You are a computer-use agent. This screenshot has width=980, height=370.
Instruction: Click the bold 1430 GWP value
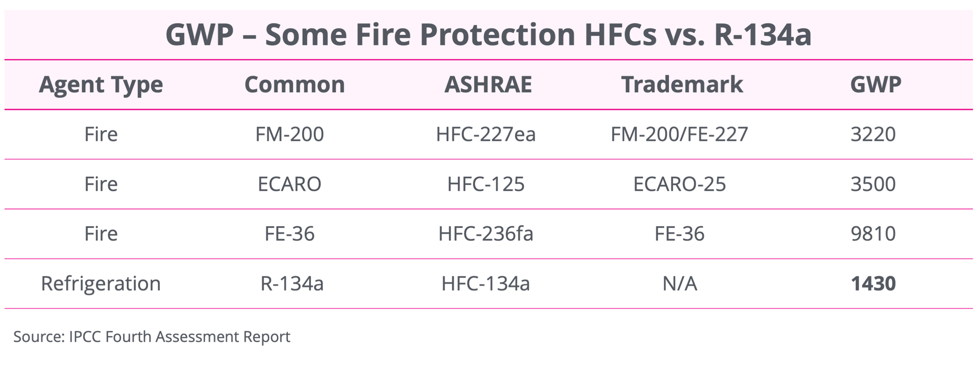point(873,283)
